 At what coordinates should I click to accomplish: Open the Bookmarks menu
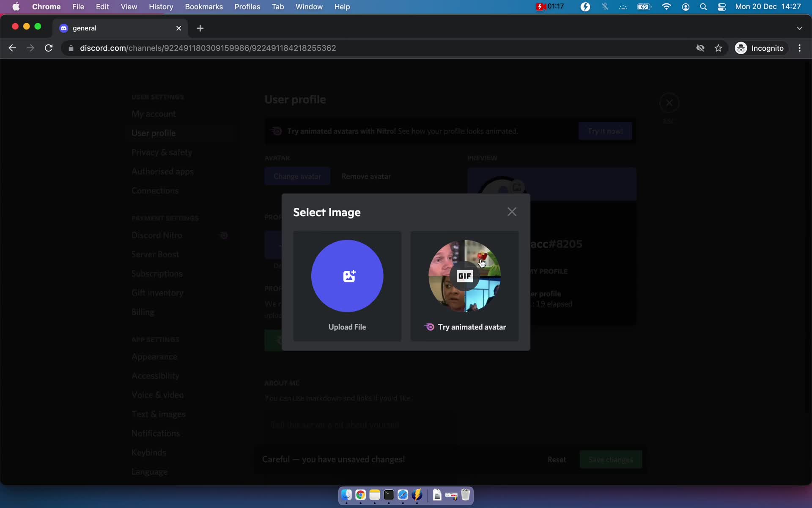(203, 6)
